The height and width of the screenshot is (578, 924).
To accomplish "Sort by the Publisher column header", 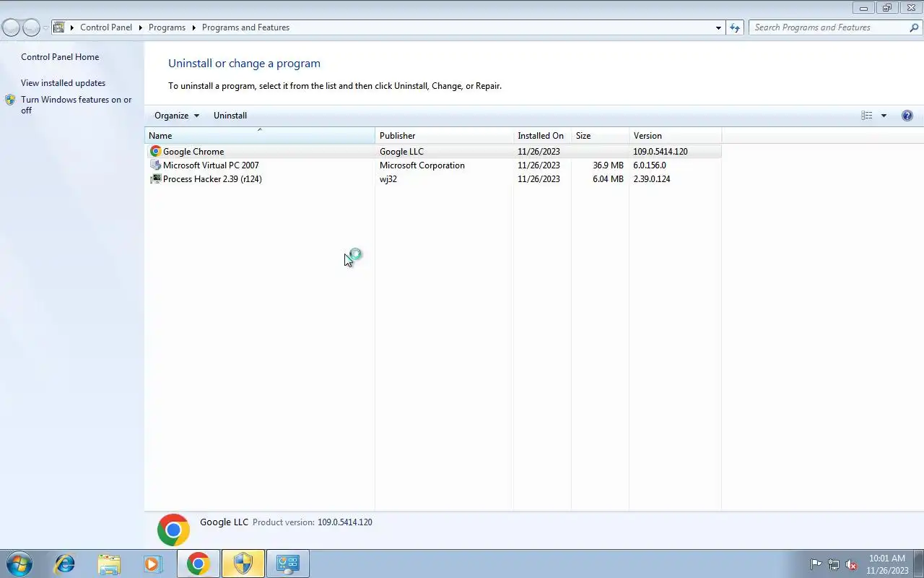I will click(x=444, y=136).
